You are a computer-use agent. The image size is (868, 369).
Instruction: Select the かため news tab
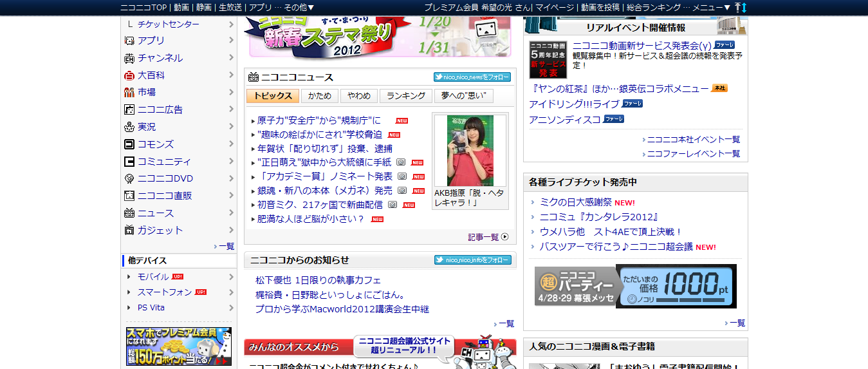[320, 96]
